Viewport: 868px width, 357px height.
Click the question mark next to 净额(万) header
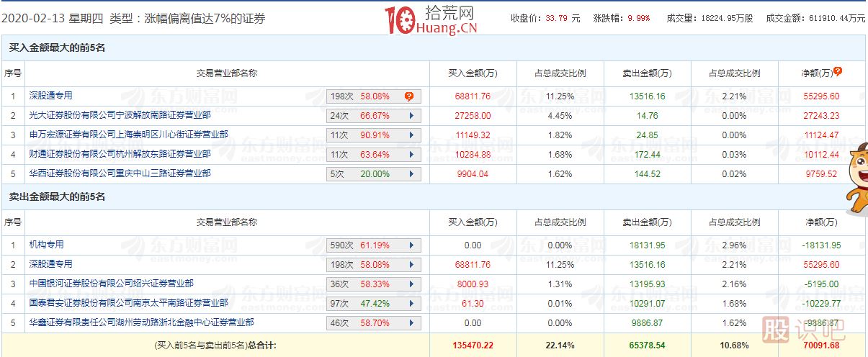[x=838, y=71]
